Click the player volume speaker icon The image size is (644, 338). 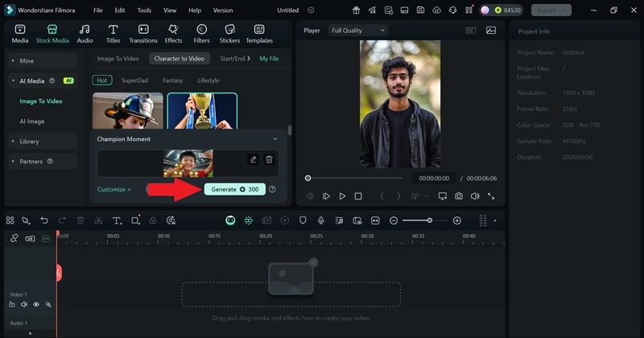[475, 196]
